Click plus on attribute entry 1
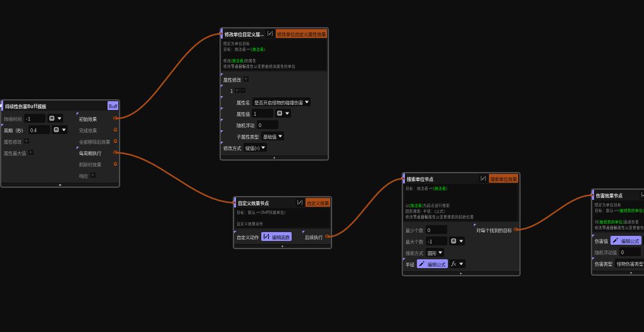 (237, 90)
